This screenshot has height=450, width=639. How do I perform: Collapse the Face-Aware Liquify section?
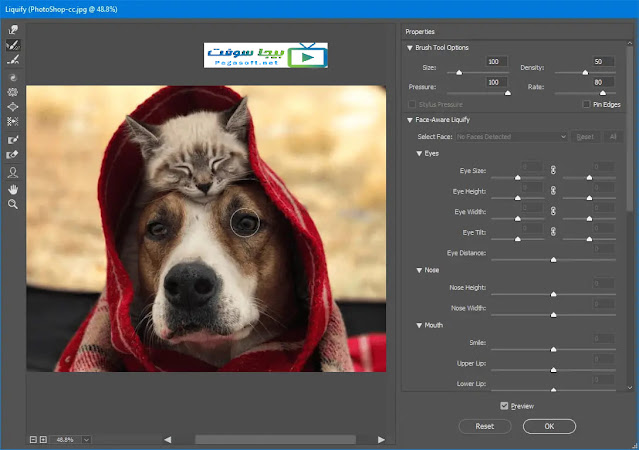click(x=409, y=120)
